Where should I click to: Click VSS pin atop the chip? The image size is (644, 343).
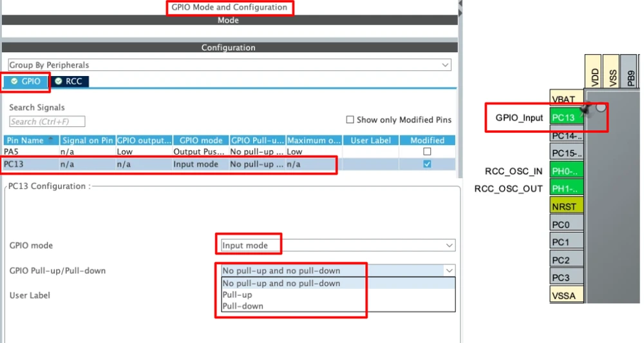pyautogui.click(x=611, y=72)
